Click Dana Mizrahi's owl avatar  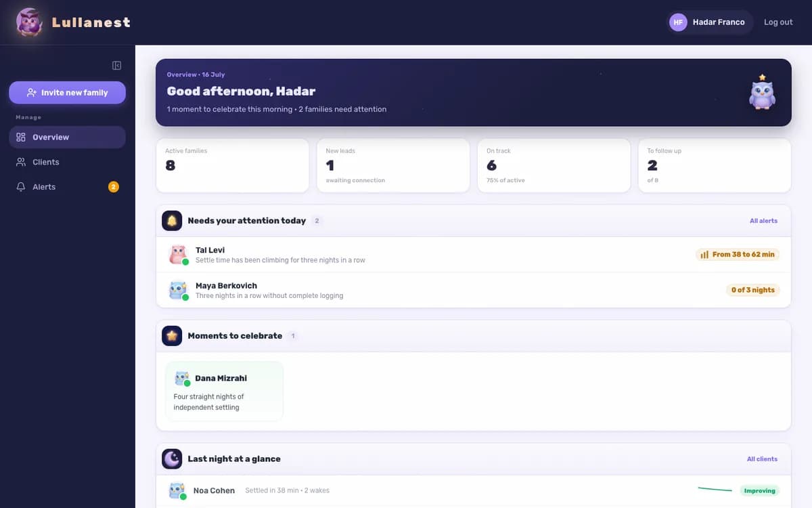coord(181,379)
